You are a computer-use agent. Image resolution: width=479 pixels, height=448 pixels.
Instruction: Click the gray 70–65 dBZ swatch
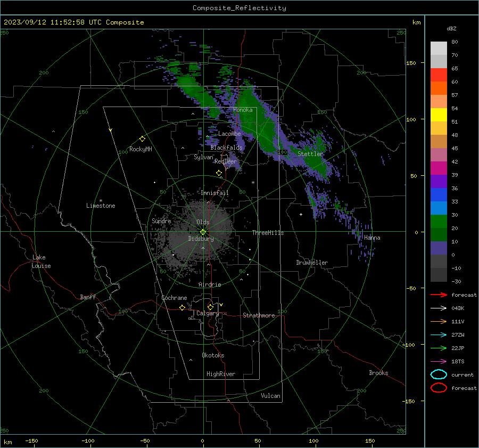click(439, 61)
